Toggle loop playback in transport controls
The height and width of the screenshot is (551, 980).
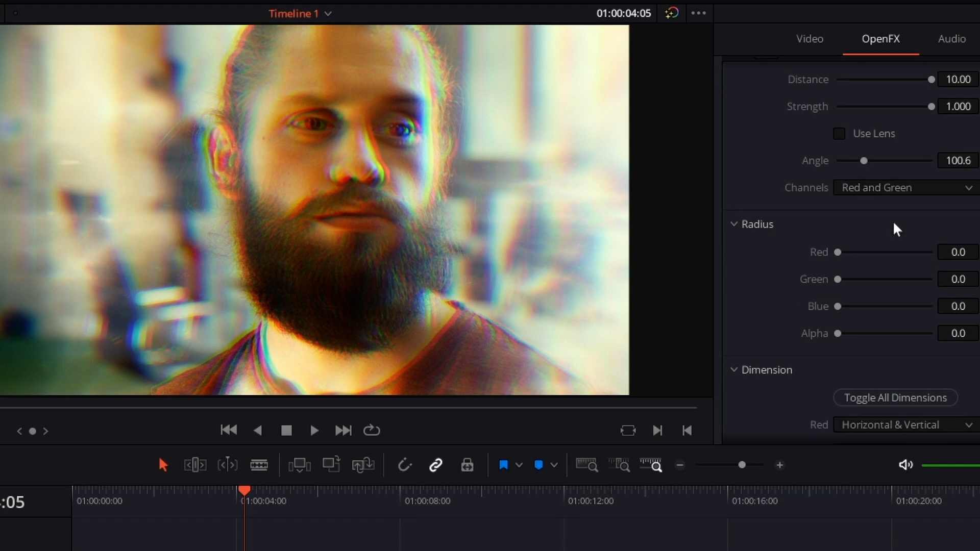point(371,431)
